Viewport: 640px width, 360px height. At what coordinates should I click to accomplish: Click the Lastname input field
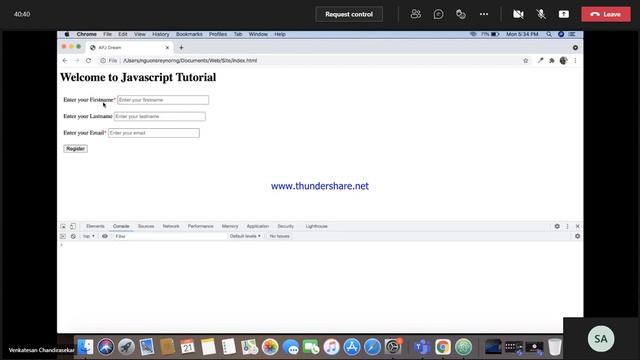point(160,116)
